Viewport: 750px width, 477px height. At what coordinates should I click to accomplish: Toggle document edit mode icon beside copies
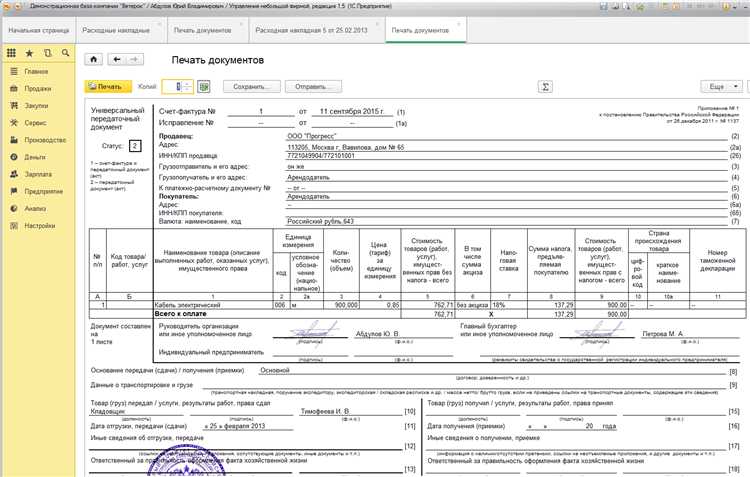tap(204, 87)
